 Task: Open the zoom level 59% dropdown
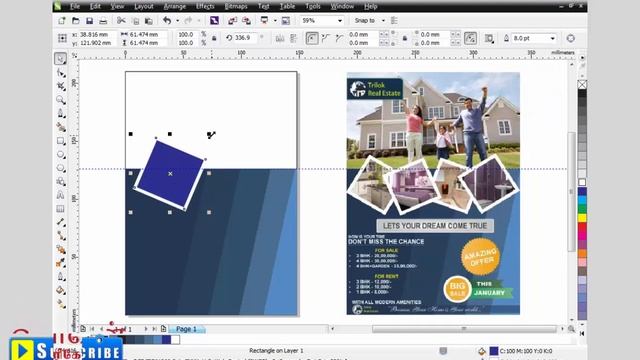point(340,20)
